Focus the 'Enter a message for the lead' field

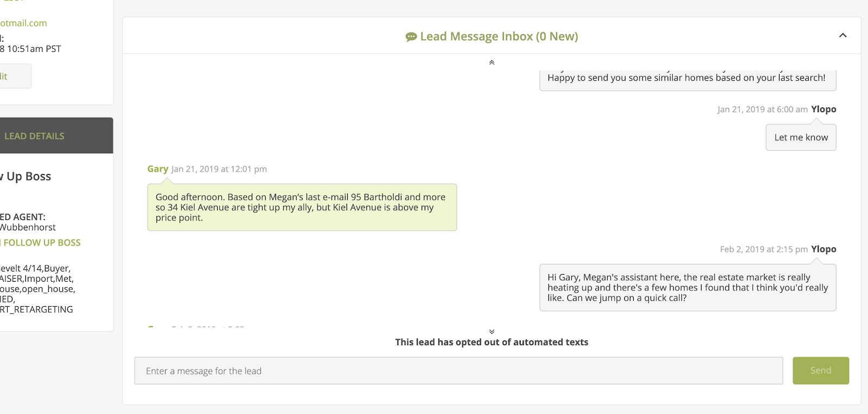pos(458,371)
